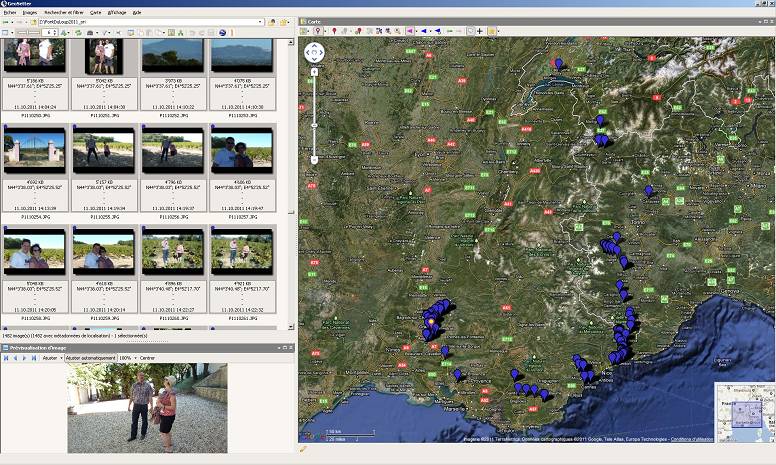Click the thumbnail size slider
The height and width of the screenshot is (465, 776).
30,32
